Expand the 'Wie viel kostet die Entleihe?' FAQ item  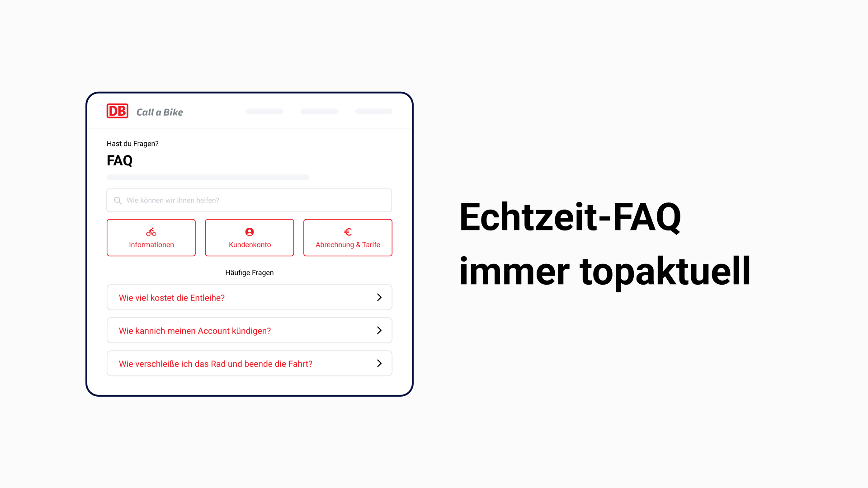tap(249, 297)
